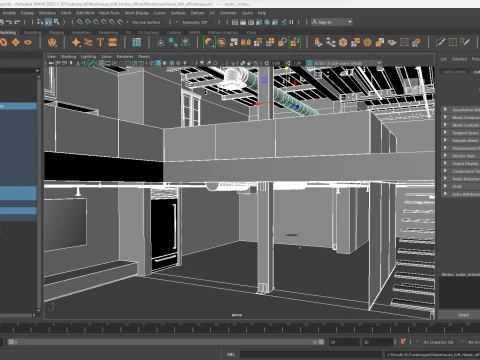Click the No Character Set button
The height and width of the screenshot is (360, 480).
(438, 342)
